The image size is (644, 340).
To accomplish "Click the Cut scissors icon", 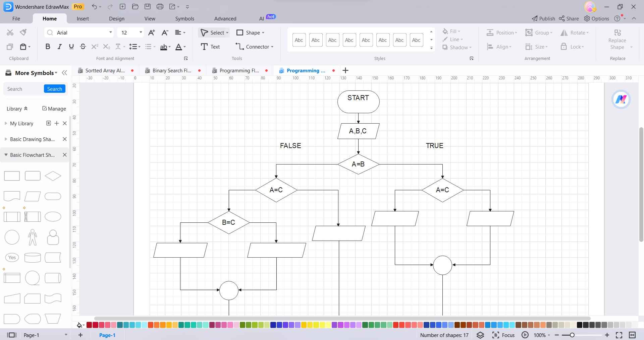I will (x=10, y=32).
